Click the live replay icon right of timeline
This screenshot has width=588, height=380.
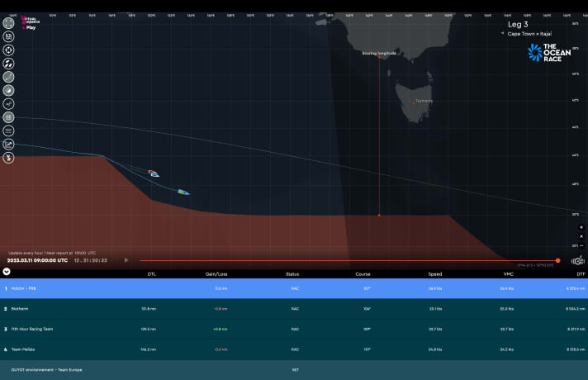(x=578, y=261)
